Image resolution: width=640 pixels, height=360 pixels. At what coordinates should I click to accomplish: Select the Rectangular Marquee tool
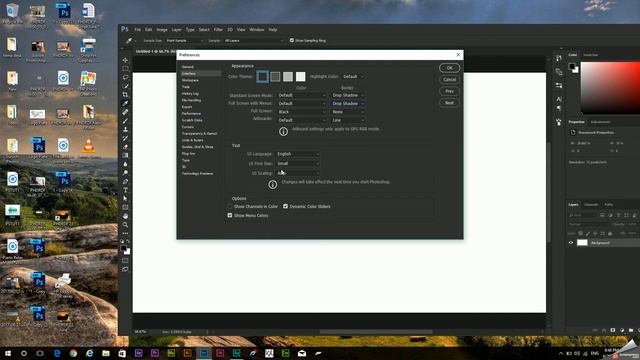(x=125, y=69)
